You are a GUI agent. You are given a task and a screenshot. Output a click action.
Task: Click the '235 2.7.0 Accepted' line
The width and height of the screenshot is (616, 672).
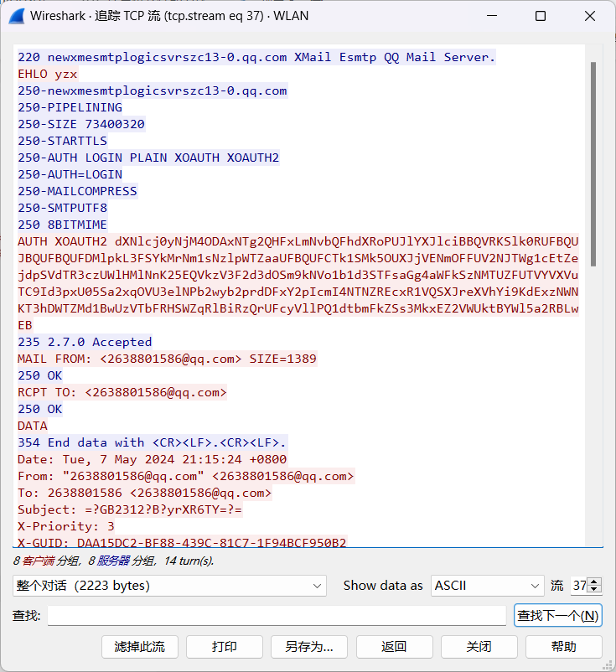[85, 342]
